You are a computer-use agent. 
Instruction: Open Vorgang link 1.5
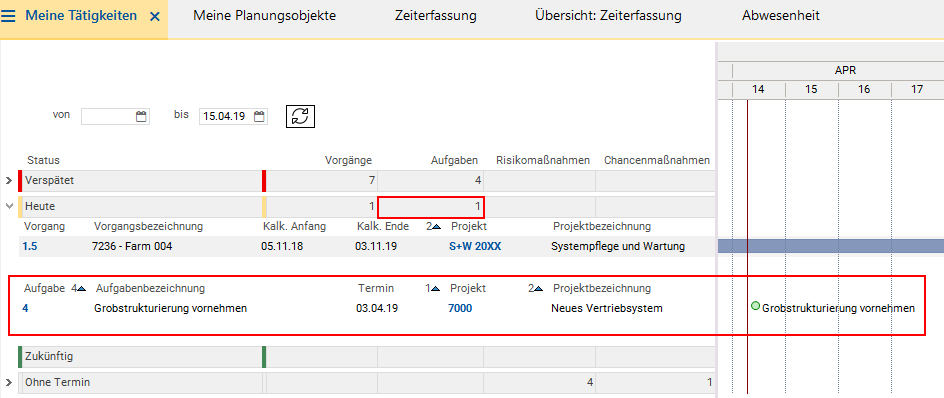(29, 246)
